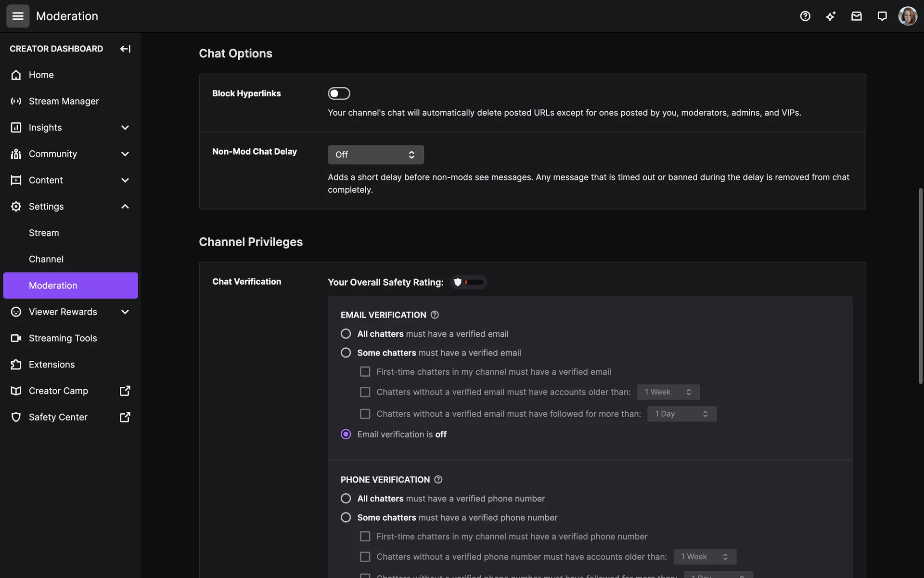This screenshot has width=924, height=578.
Task: Open the hamburger menu button
Action: pos(18,16)
